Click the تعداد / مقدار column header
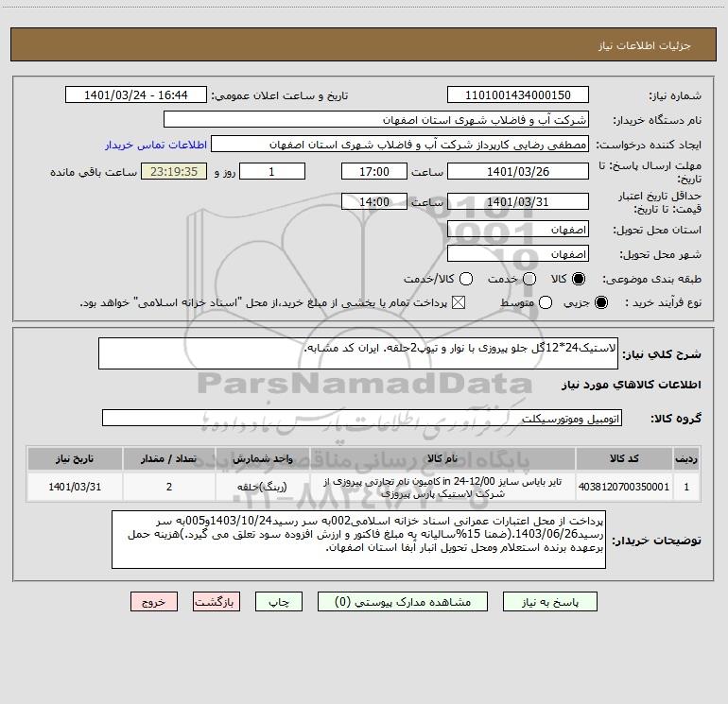 pos(169,458)
